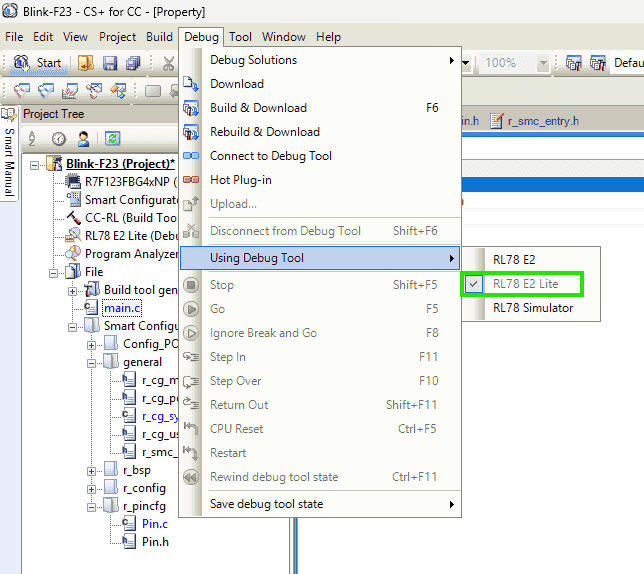Screen dimensions: 644x574
Task: Choose RL78 Simulator as debug tool
Action: pos(533,308)
